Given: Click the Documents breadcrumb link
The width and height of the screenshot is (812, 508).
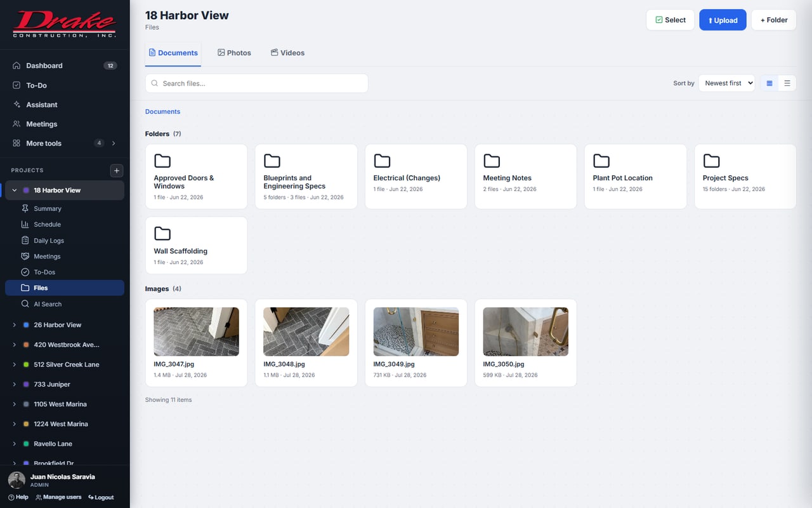Looking at the screenshot, I should pyautogui.click(x=162, y=112).
